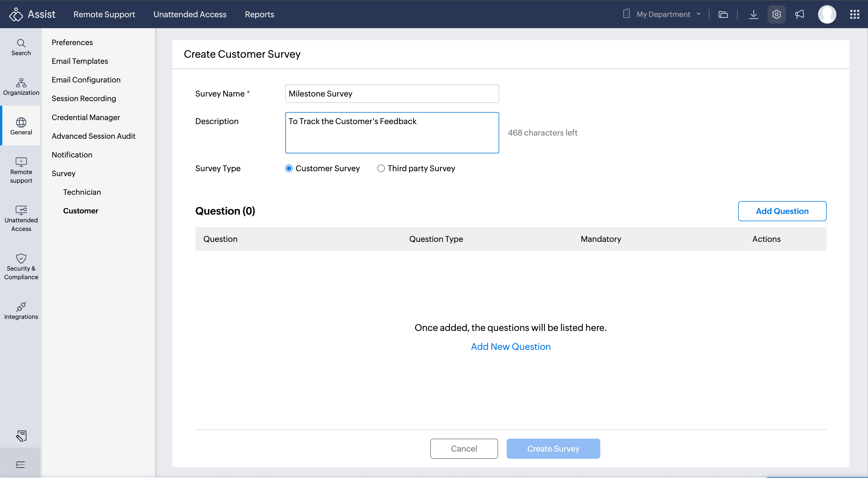Open the Reports tab
868x478 pixels.
[x=259, y=14]
